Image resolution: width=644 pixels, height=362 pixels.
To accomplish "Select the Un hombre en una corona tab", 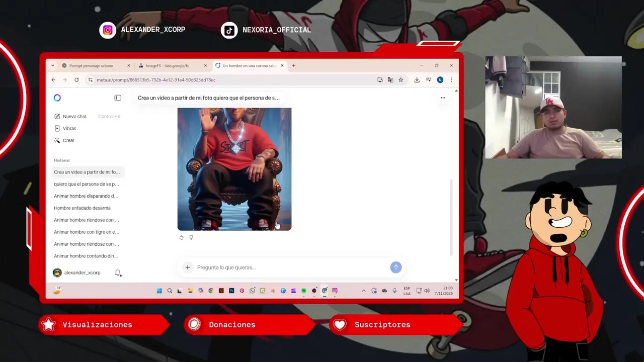I will 250,65.
